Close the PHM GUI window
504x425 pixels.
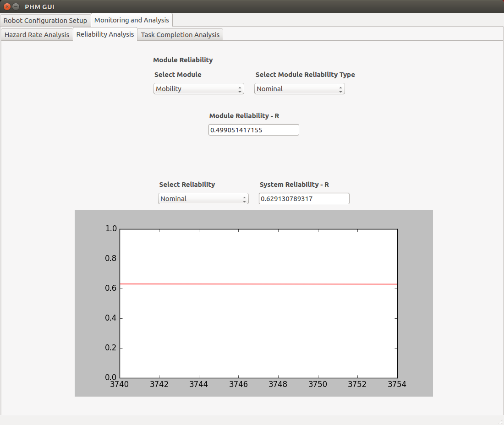click(x=7, y=6)
